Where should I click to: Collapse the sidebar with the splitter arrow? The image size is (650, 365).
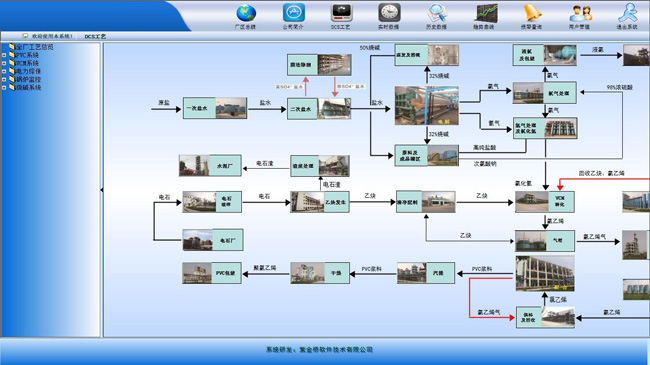pos(102,190)
